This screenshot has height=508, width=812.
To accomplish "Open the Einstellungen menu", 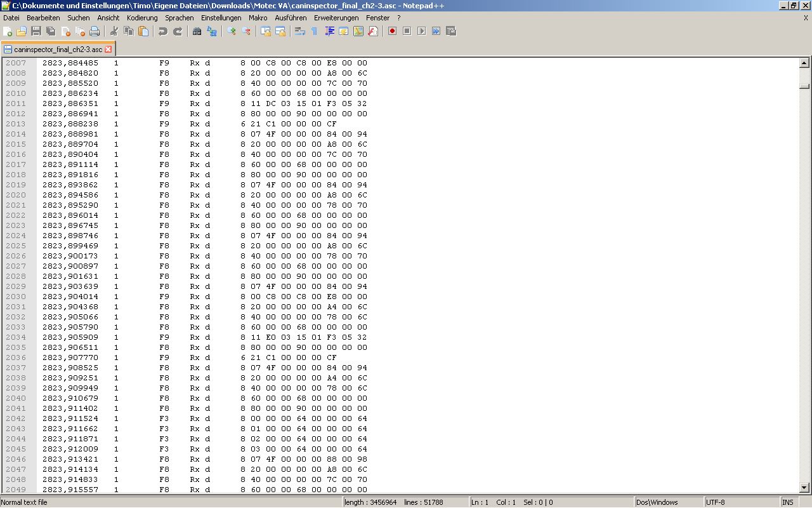I will click(221, 18).
